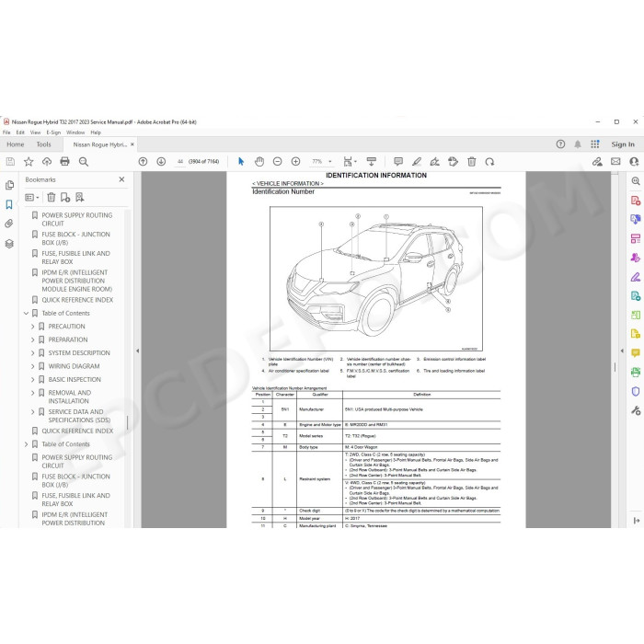Click the page number input field
The height and width of the screenshot is (644, 644).
point(180,161)
